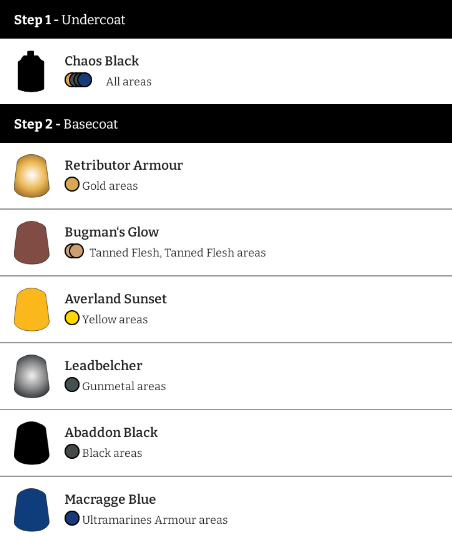Click the Chaos Black spray can icon
Screen dimensions: 452x542
click(31, 71)
